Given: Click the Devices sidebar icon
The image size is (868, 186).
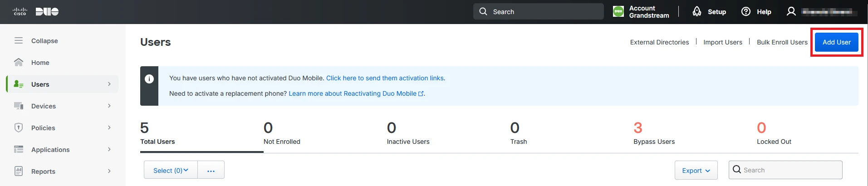Looking at the screenshot, I should point(19,106).
